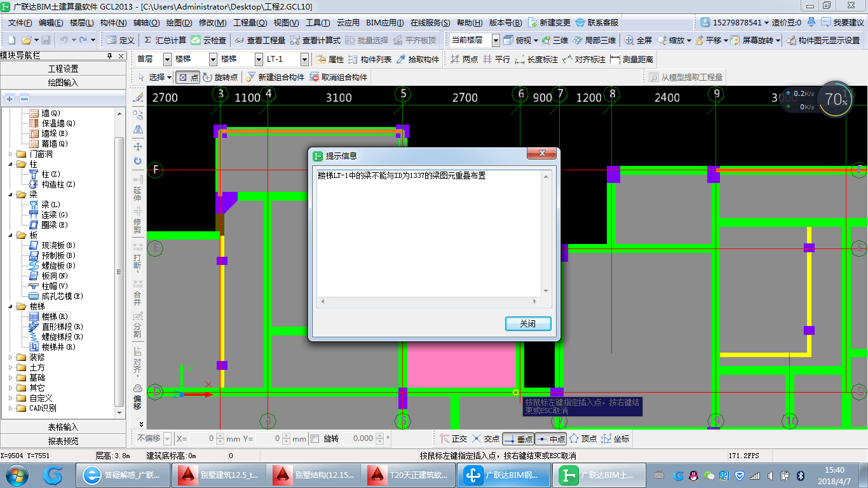Image resolution: width=868 pixels, height=488 pixels.
Task: Toggle 全屏 fullscreen view
Action: tap(638, 40)
